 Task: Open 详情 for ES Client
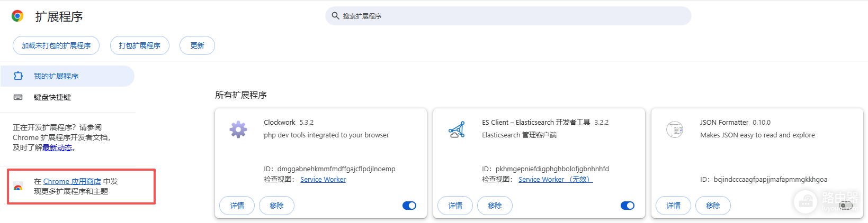pos(455,206)
